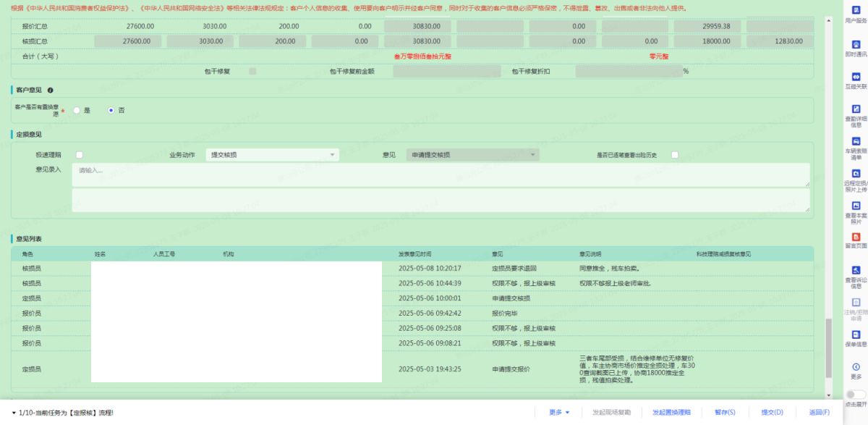View 查看本案照片 case photos
This screenshot has height=425, width=868.
(856, 206)
